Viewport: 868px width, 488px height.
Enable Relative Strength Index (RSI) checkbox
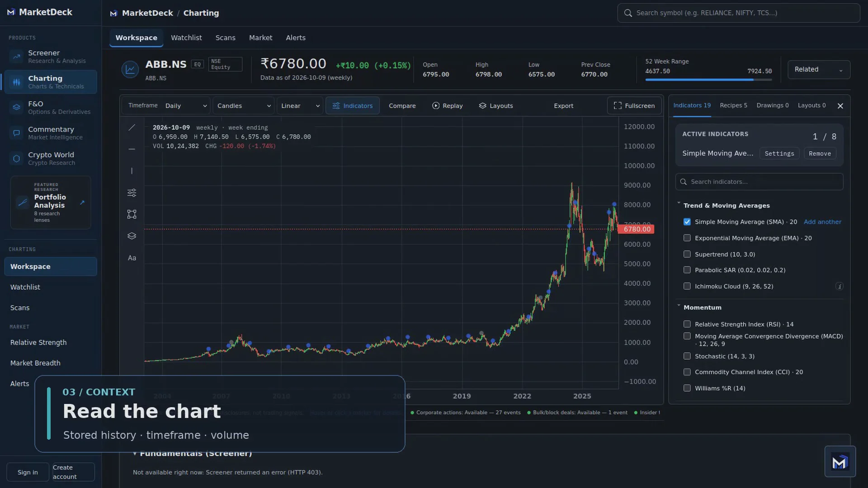tap(687, 324)
